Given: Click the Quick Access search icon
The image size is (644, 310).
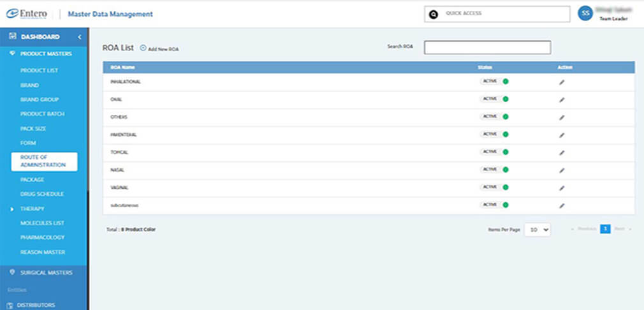Looking at the screenshot, I should coord(434,14).
